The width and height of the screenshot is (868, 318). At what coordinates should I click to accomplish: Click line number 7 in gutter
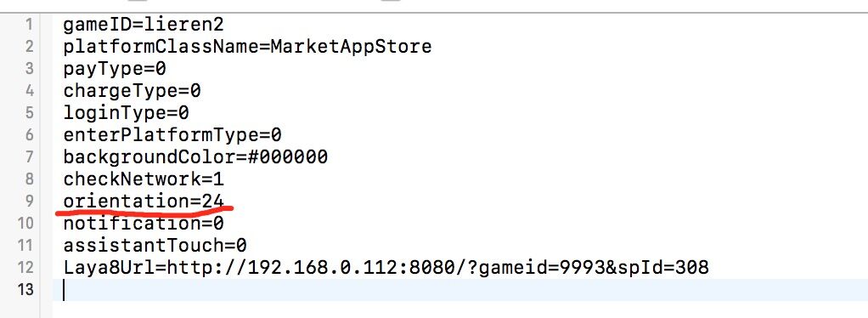(x=29, y=157)
